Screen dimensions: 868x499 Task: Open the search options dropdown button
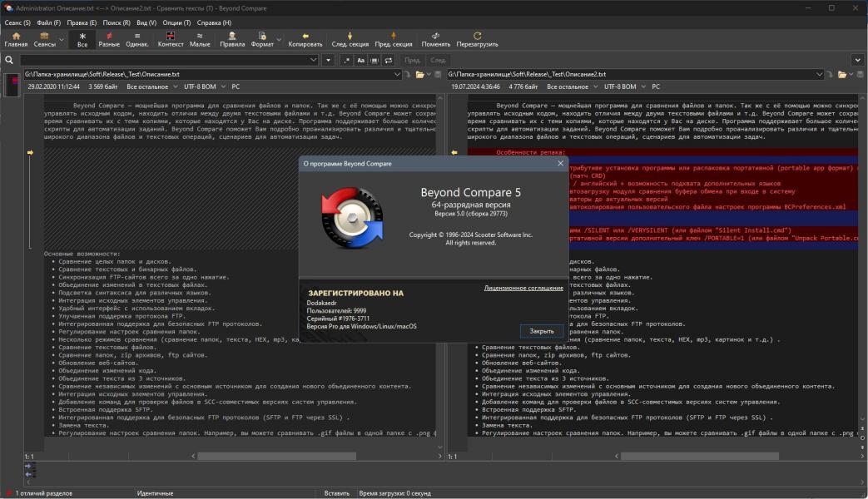pos(328,60)
